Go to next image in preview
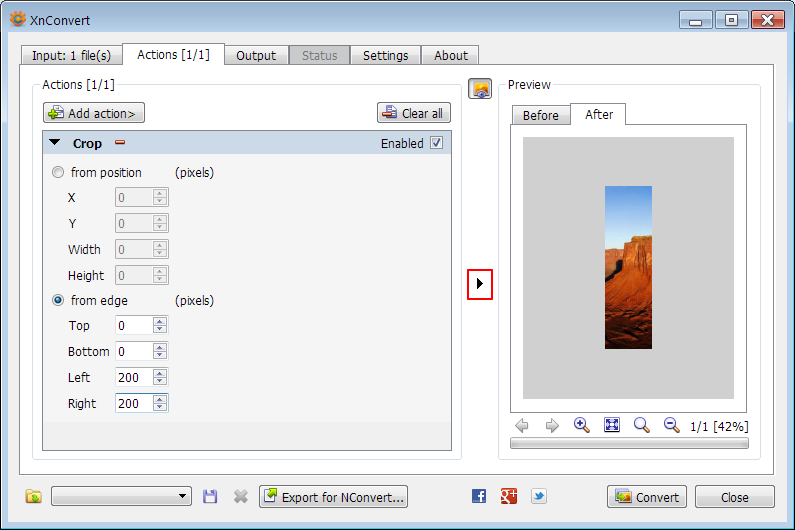The width and height of the screenshot is (795, 530). [552, 426]
